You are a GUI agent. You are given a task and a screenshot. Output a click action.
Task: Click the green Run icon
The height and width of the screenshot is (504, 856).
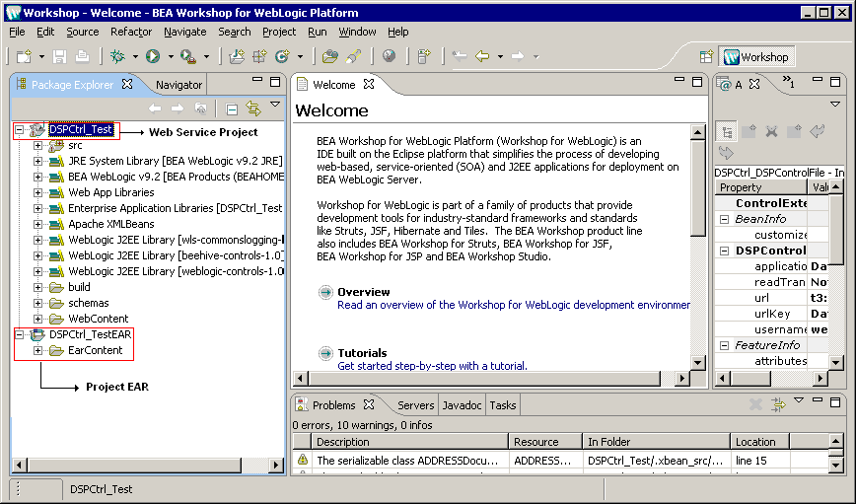[x=153, y=56]
